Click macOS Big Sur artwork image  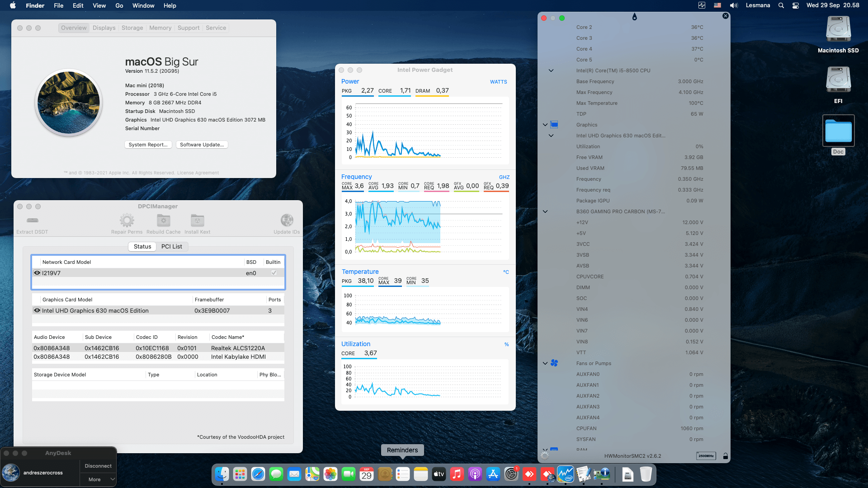pyautogui.click(x=69, y=103)
